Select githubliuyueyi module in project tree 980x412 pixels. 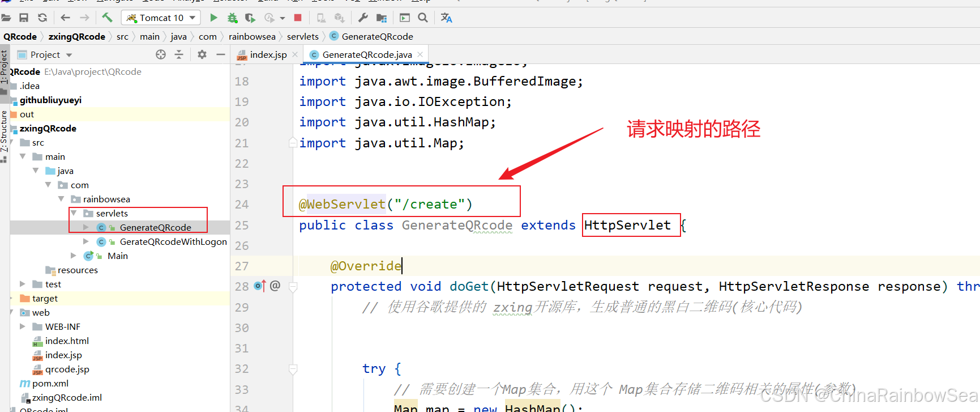[50, 100]
